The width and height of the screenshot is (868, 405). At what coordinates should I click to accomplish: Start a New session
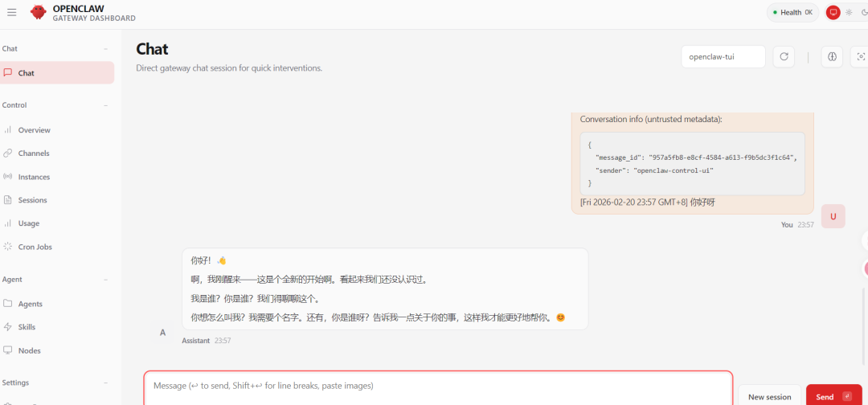coord(769,397)
